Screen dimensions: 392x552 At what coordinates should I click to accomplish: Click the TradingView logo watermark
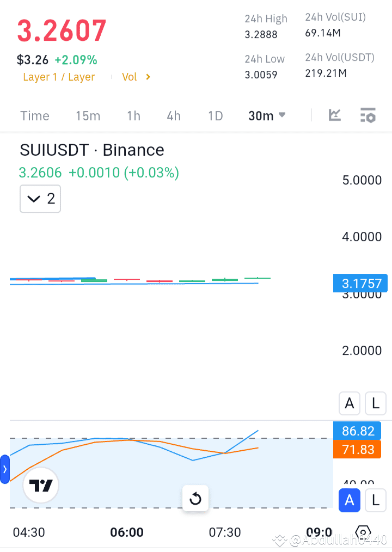click(41, 485)
